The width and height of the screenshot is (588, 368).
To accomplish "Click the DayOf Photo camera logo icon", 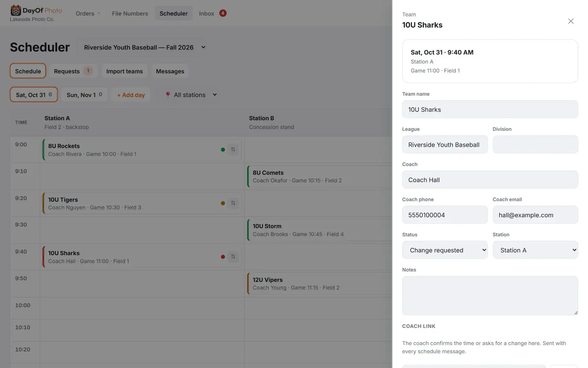I will point(16,10).
